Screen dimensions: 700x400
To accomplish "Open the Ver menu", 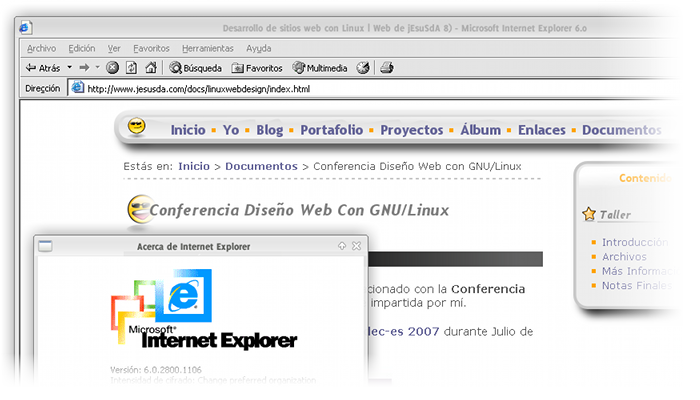I will 114,48.
